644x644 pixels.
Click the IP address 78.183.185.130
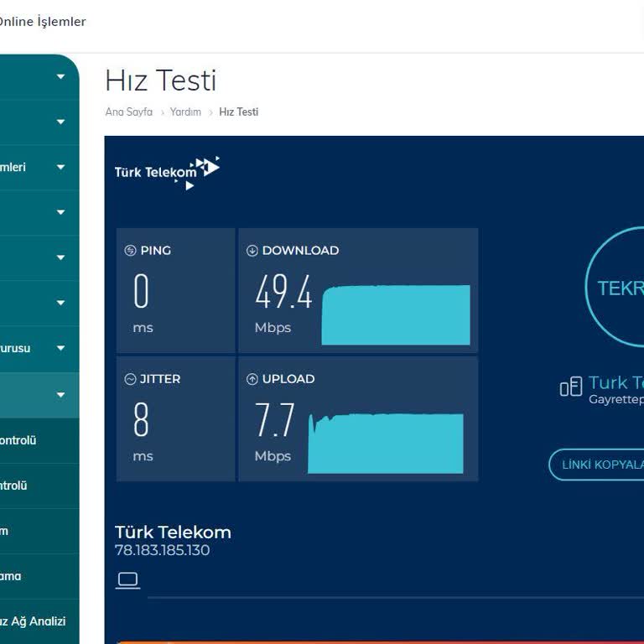point(162,551)
